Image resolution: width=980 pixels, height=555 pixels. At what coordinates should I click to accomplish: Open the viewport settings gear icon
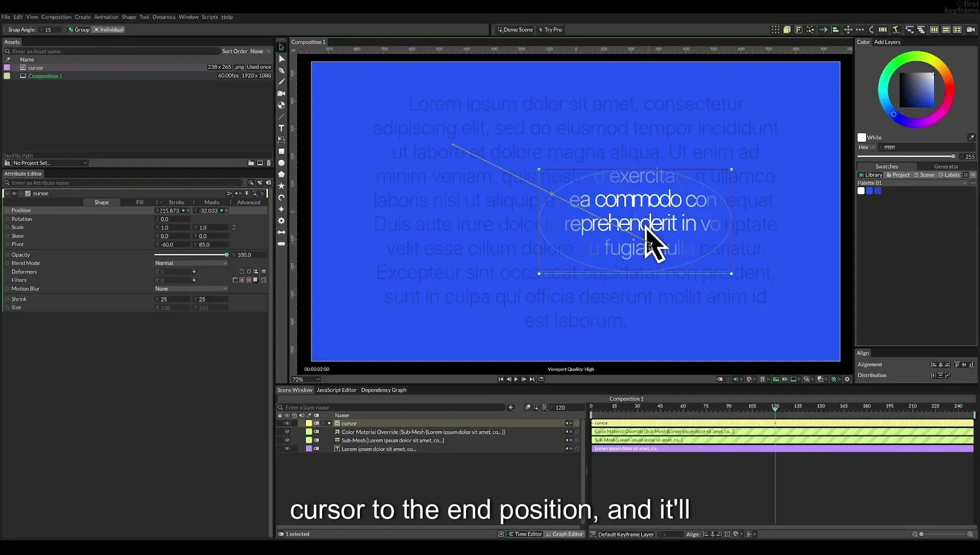tap(847, 380)
